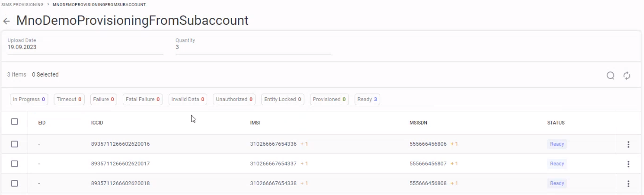Select checkbox for ICCID ending 0017

pyautogui.click(x=15, y=164)
